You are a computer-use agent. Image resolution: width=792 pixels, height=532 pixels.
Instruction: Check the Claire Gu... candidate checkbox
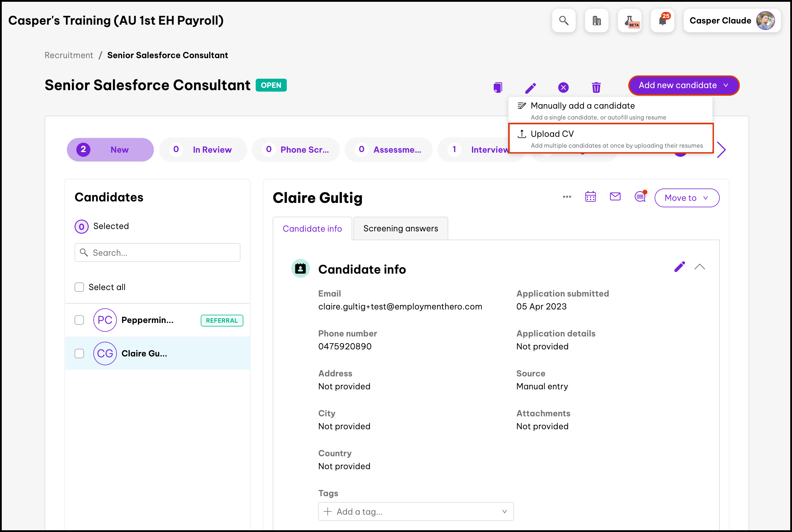[x=79, y=353]
